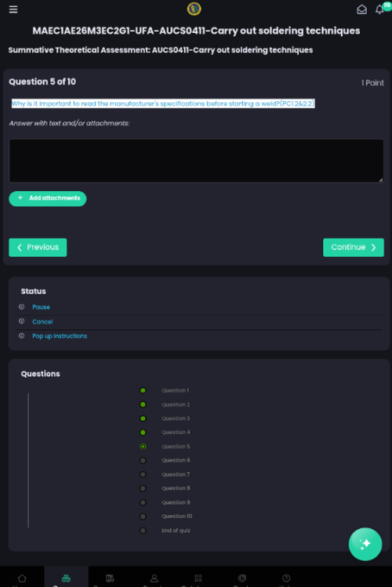The height and width of the screenshot is (587, 392).
Task: Jump to Question 9 indicator
Action: tap(143, 502)
